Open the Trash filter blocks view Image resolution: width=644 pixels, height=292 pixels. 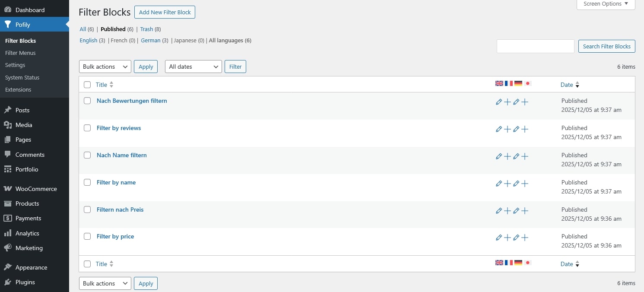146,29
